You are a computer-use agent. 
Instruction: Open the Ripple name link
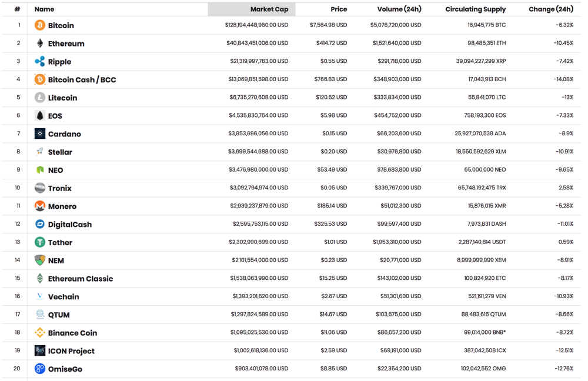coord(59,62)
